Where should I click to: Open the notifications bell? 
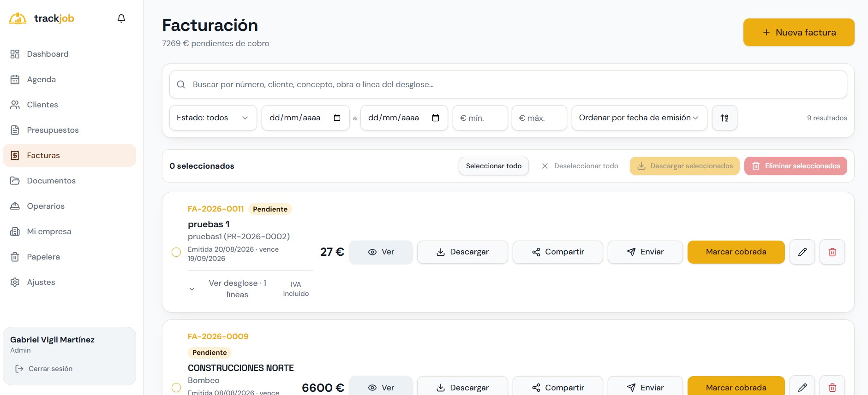[121, 18]
